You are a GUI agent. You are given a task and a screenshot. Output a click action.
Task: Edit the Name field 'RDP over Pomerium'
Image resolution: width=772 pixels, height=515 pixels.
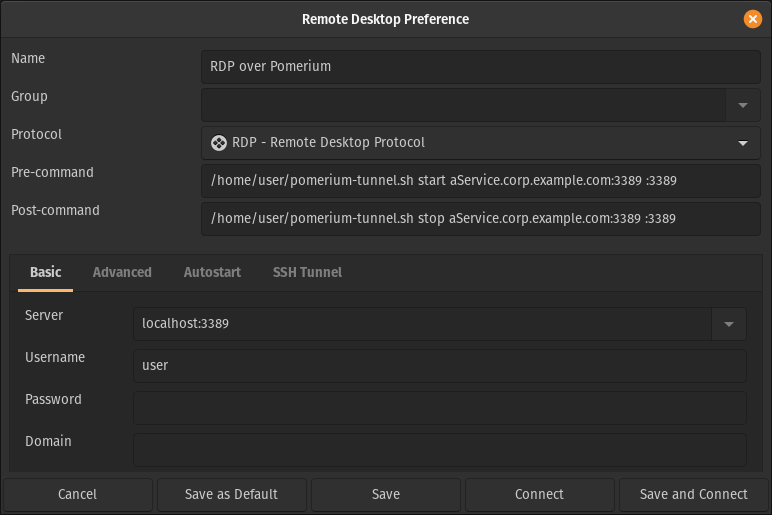pos(481,66)
